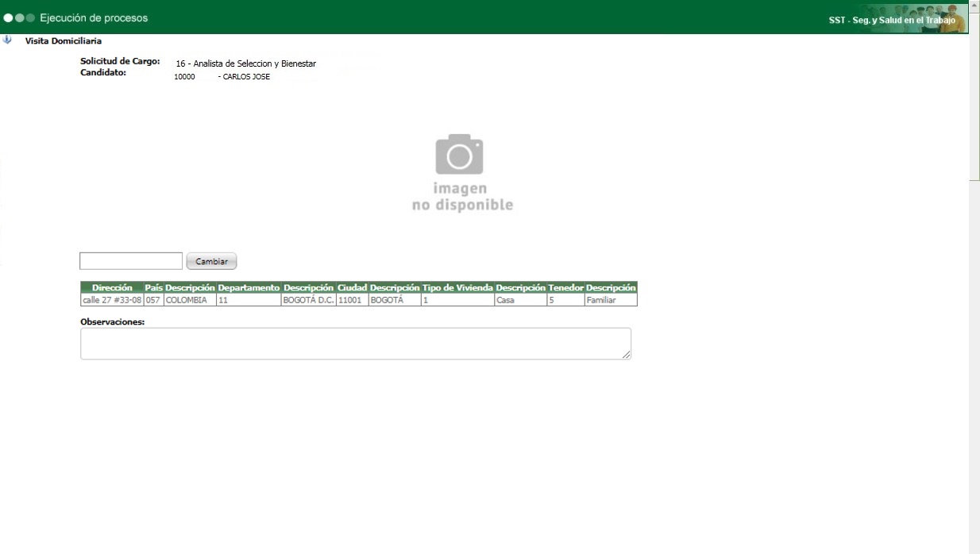Click the 'Solicitud de Cargo:' label
Screen dimensions: 980x554
pos(120,61)
